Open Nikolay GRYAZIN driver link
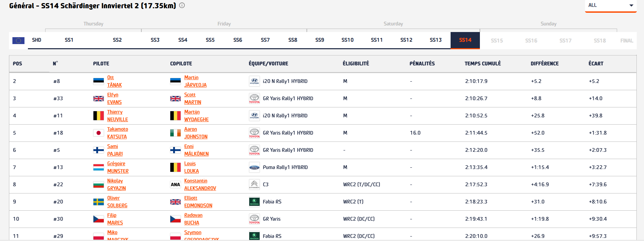 117,185
